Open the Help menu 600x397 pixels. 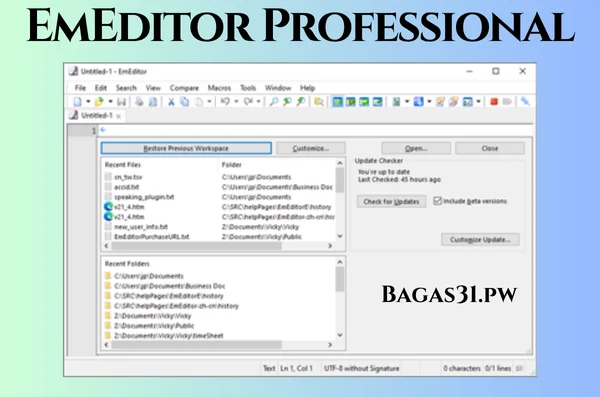[307, 88]
